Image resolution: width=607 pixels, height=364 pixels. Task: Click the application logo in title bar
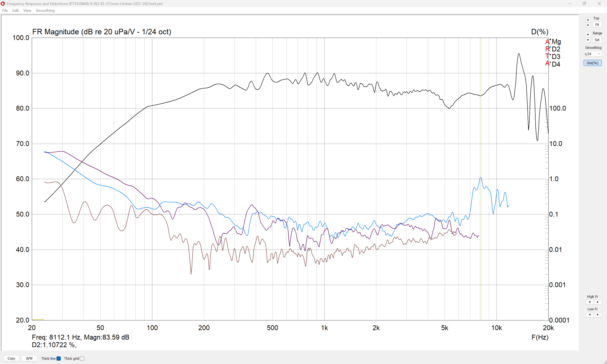3,4
